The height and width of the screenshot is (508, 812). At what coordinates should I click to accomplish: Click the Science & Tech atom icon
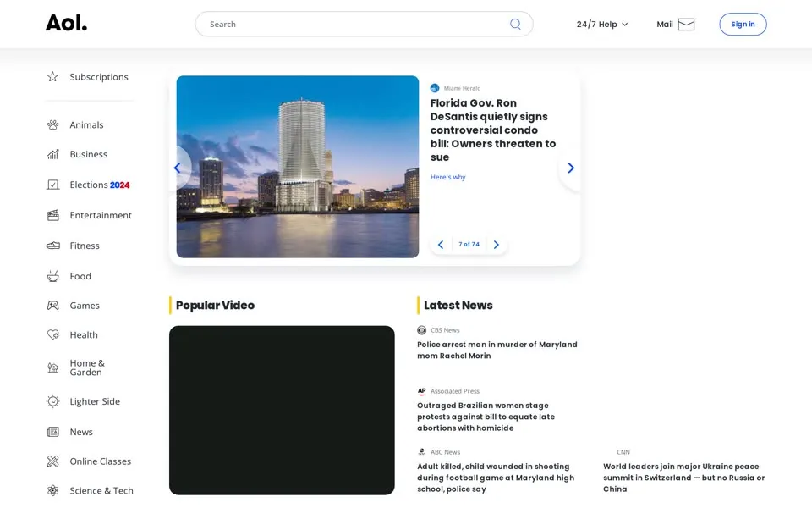(52, 490)
